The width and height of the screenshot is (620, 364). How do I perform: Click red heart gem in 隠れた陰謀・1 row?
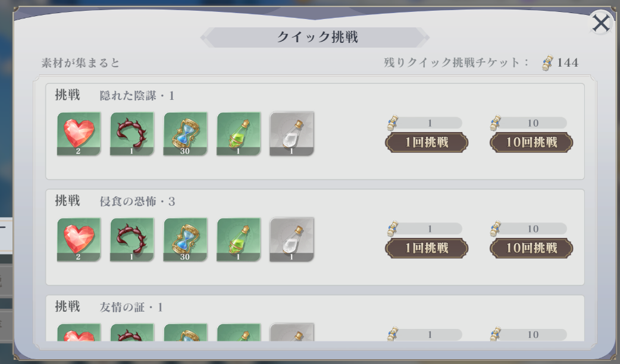[79, 134]
